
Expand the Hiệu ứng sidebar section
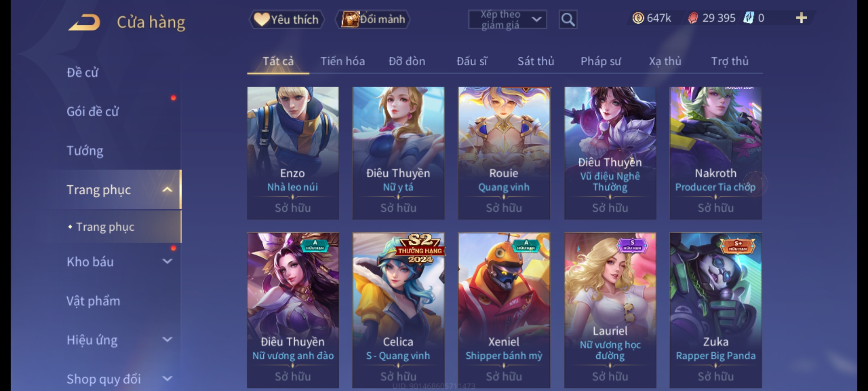[x=167, y=340]
